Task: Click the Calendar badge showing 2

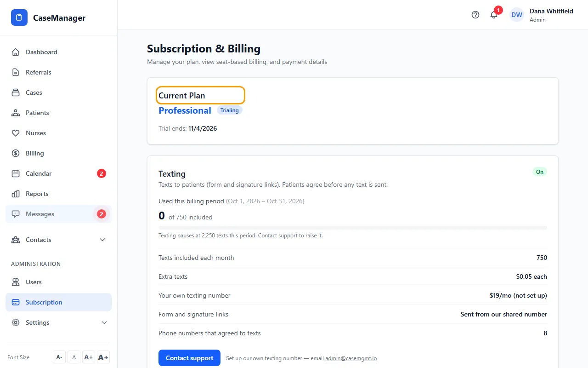Action: (x=102, y=173)
